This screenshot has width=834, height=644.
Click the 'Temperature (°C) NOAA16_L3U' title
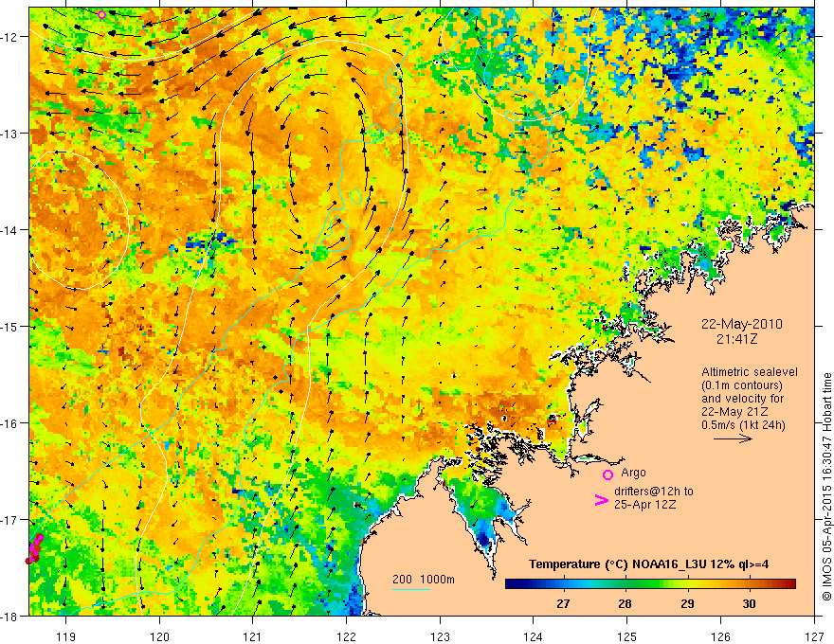[617, 564]
